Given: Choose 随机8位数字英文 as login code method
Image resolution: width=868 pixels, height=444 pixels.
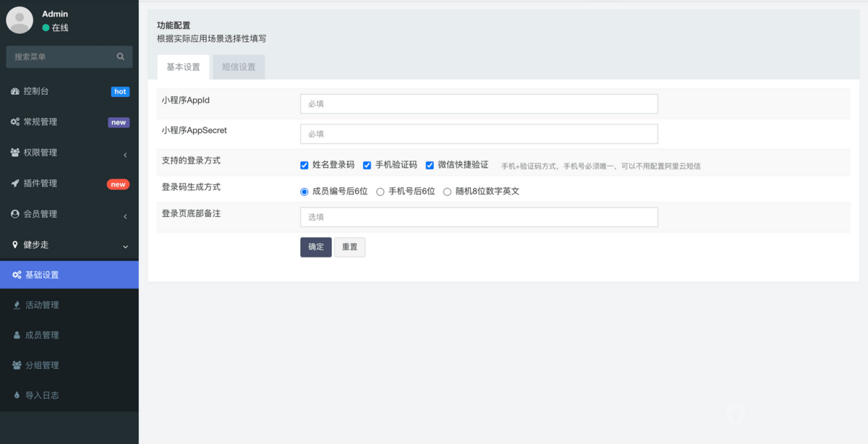Looking at the screenshot, I should coord(447,192).
